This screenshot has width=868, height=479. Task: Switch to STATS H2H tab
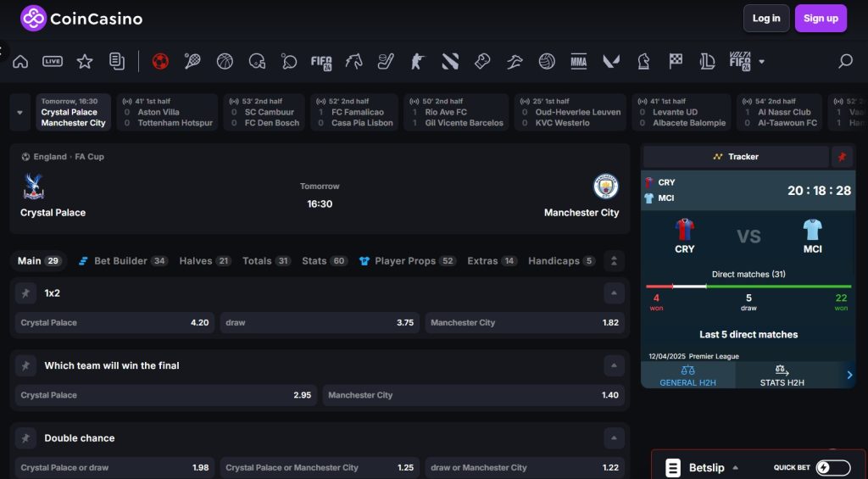782,376
